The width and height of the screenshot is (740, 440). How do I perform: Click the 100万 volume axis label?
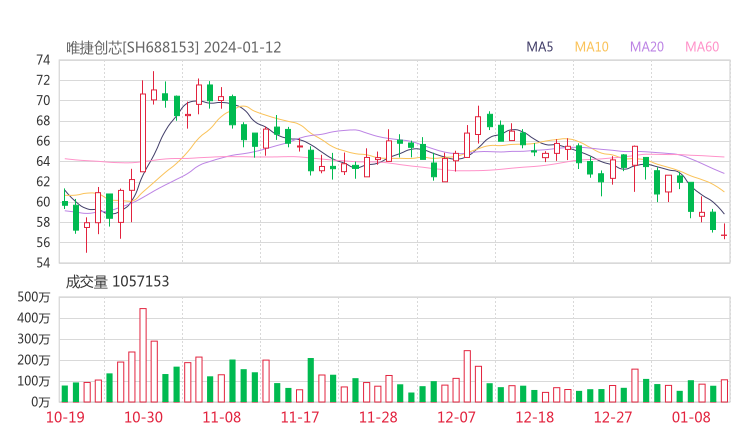(x=34, y=381)
